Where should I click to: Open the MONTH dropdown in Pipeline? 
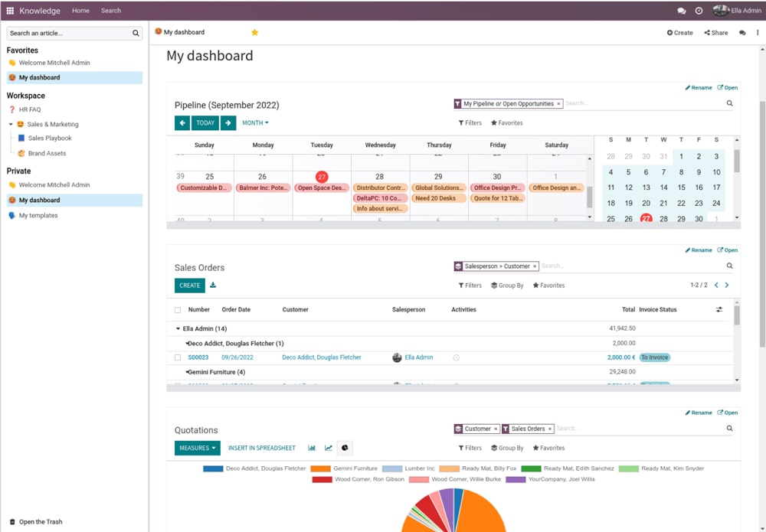pos(255,122)
